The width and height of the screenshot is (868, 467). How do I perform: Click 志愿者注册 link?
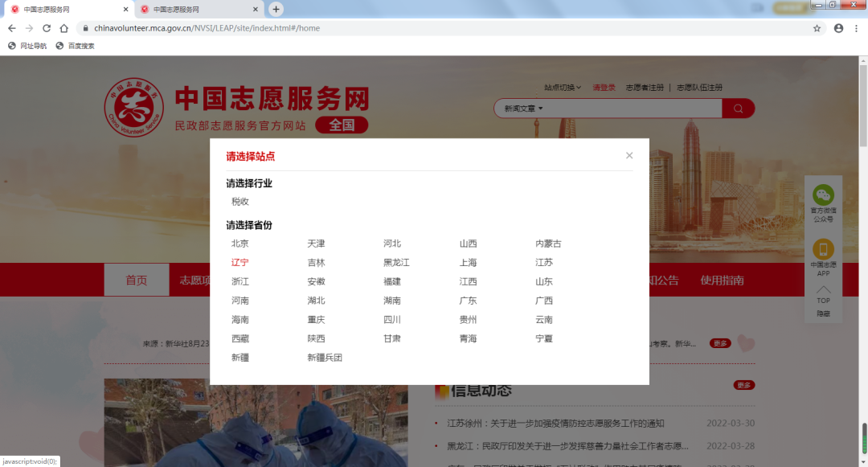pyautogui.click(x=645, y=88)
